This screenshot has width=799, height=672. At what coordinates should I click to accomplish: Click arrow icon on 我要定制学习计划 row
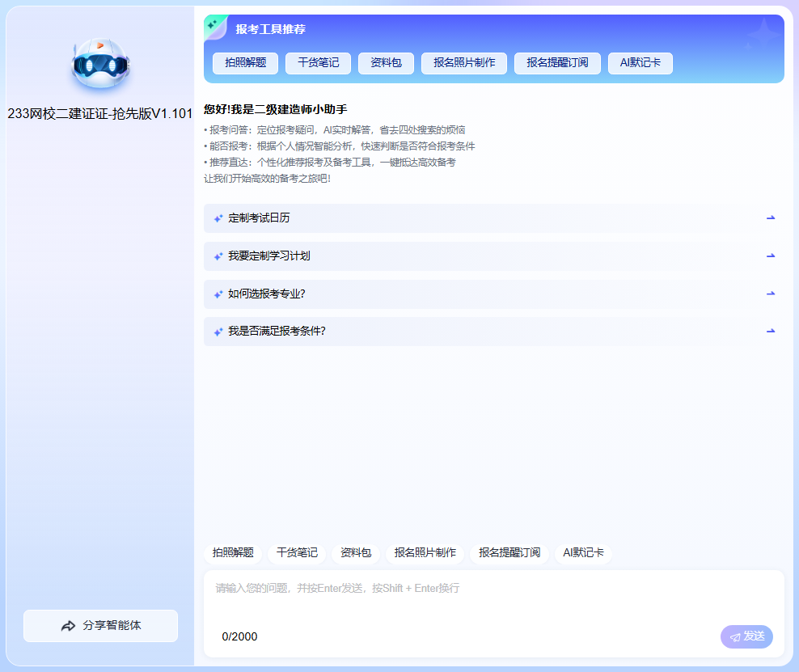(x=770, y=256)
